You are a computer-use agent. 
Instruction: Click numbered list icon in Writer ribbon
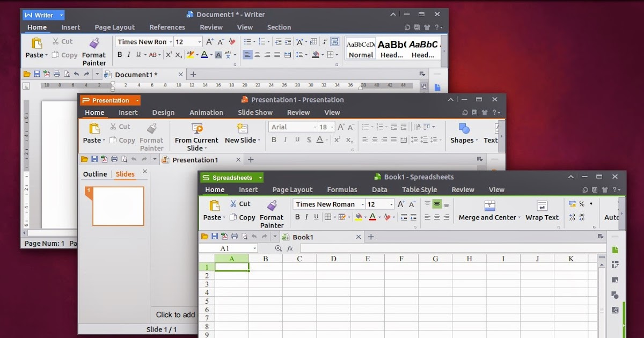(261, 41)
